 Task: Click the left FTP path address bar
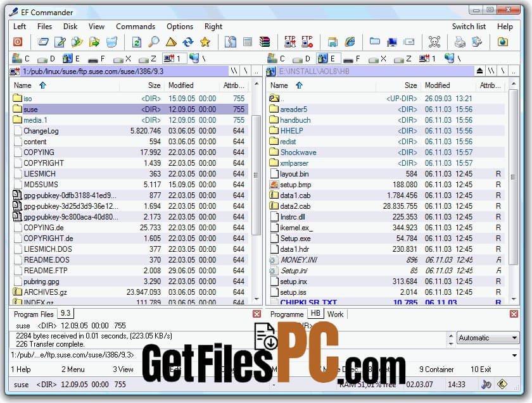click(x=125, y=71)
